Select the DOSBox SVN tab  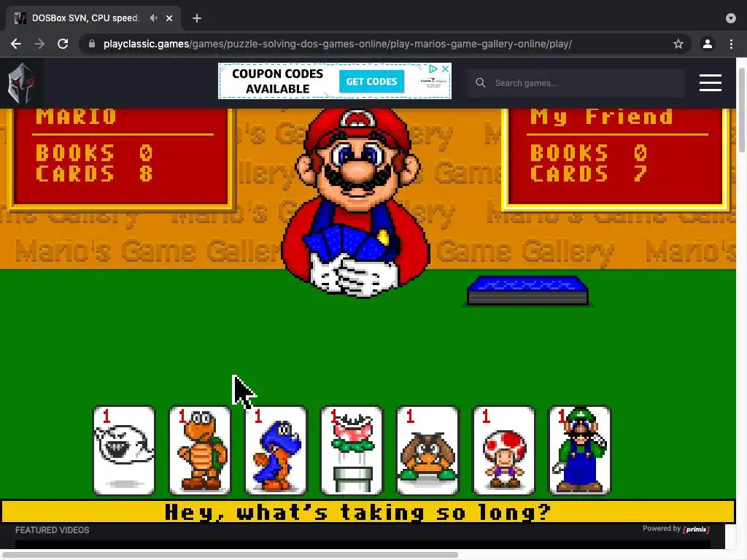(x=93, y=18)
